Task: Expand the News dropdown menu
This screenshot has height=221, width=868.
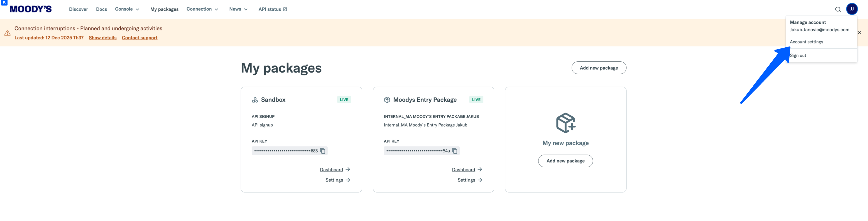Action: pyautogui.click(x=238, y=9)
